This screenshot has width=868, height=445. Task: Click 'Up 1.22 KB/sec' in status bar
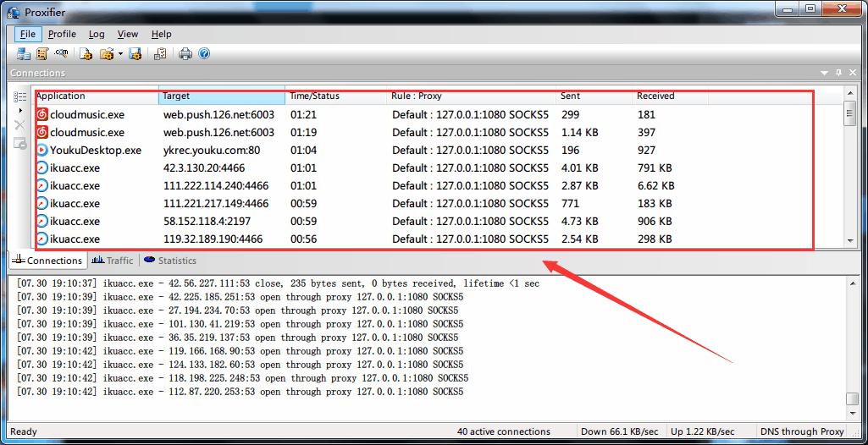[x=703, y=431]
